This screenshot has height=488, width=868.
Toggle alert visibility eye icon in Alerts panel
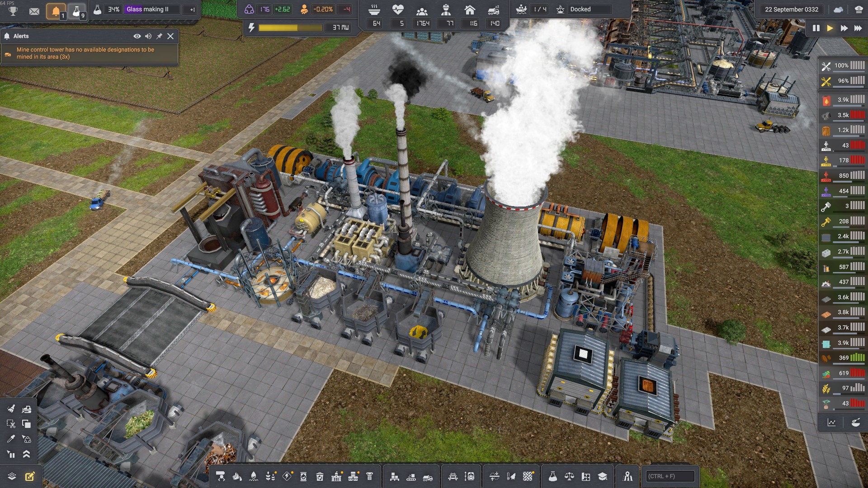[x=137, y=36]
